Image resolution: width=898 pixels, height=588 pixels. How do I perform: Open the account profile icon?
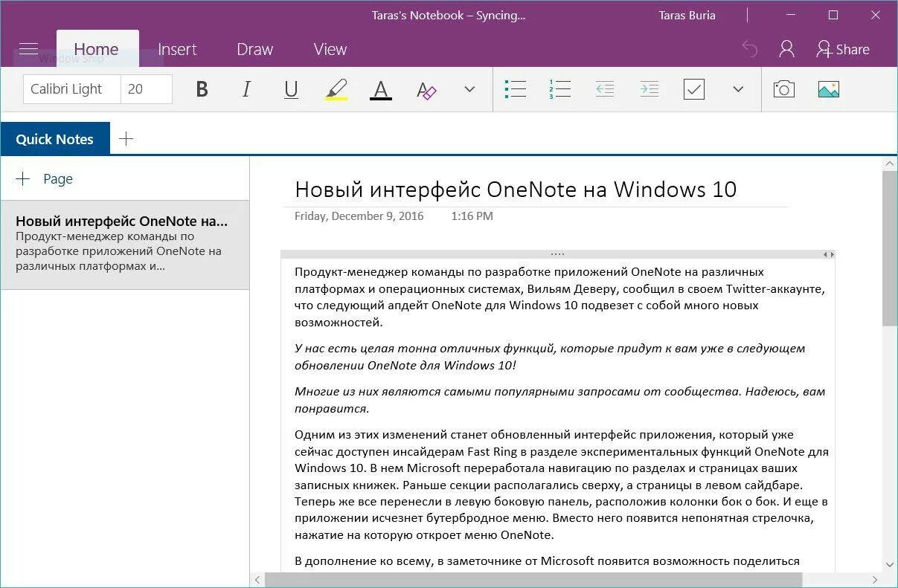click(x=786, y=49)
